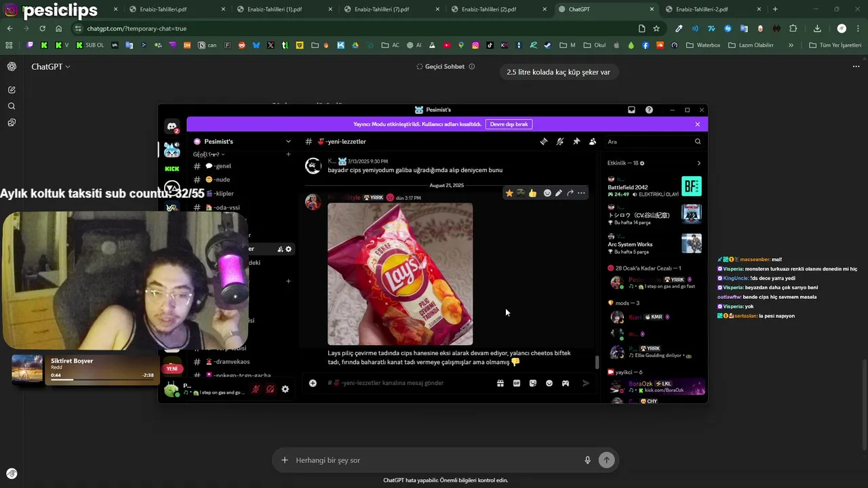Add thumbs up reaction on Lay's message
Image resolution: width=868 pixels, height=488 pixels.
point(533,193)
